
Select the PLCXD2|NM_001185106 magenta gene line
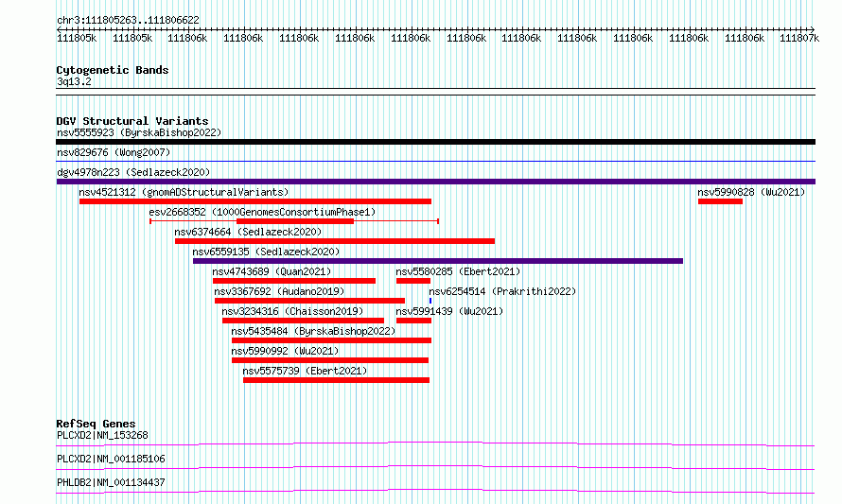pyautogui.click(x=435, y=468)
